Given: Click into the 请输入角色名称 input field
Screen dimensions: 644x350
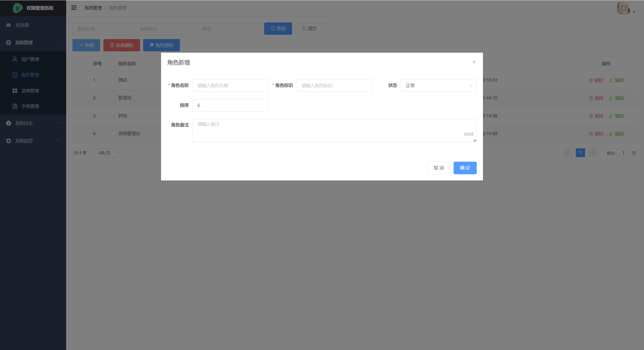Looking at the screenshot, I should [230, 86].
